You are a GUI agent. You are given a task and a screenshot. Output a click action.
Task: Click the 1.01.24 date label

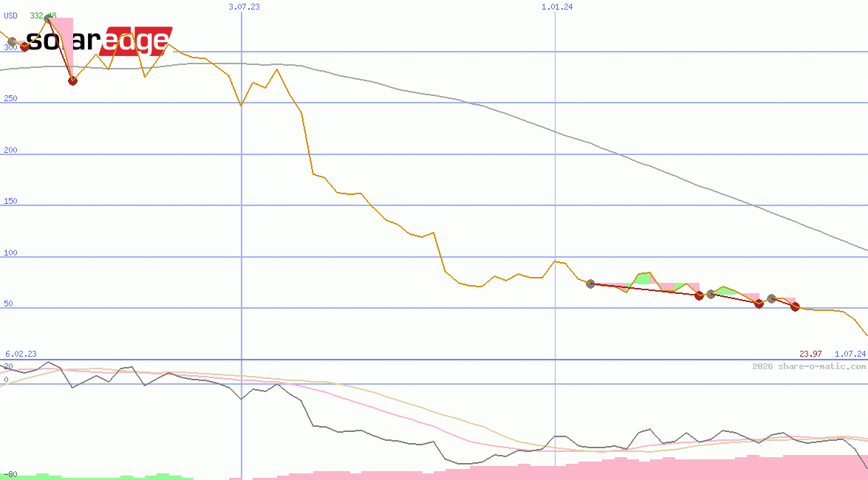(x=557, y=7)
